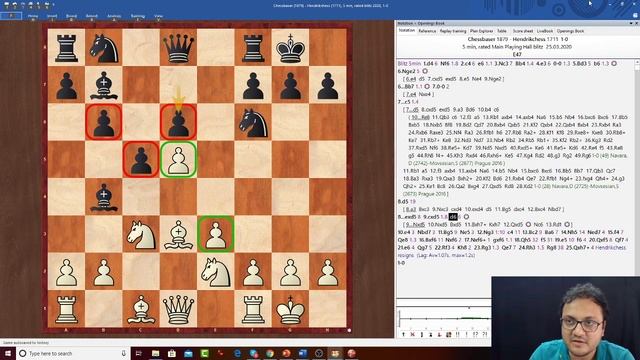Select the white pawn on e3

point(216,234)
